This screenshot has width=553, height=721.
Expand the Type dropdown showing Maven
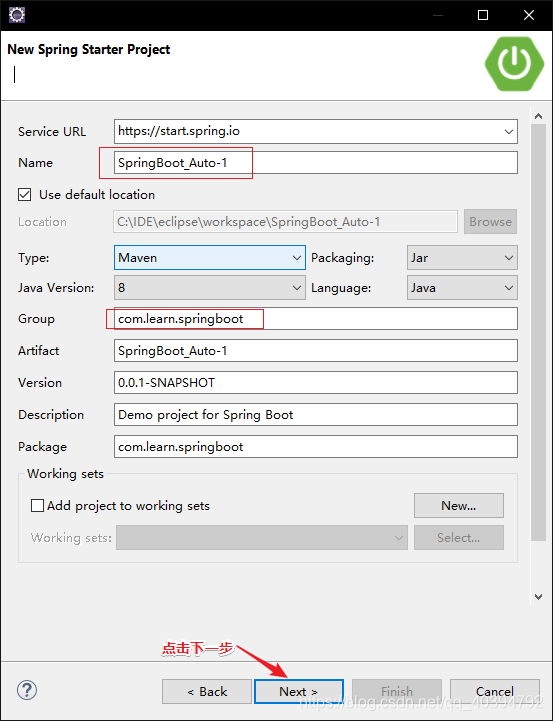click(x=210, y=258)
